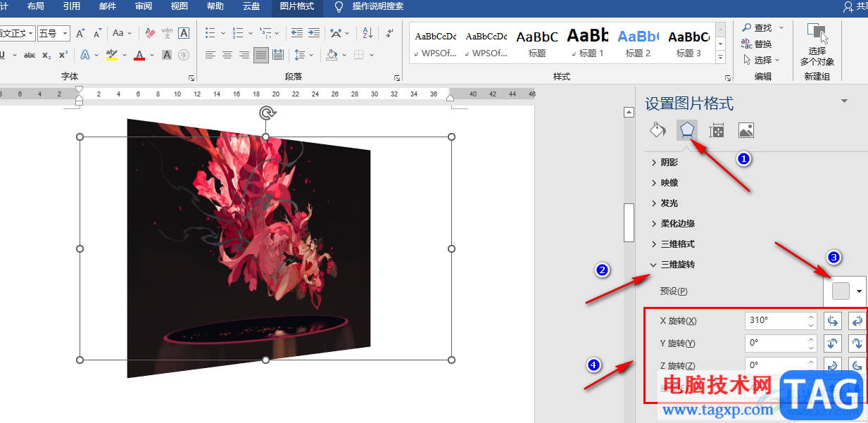Click the Select Multiple Objects button
The height and width of the screenshot is (423, 868).
(x=817, y=46)
